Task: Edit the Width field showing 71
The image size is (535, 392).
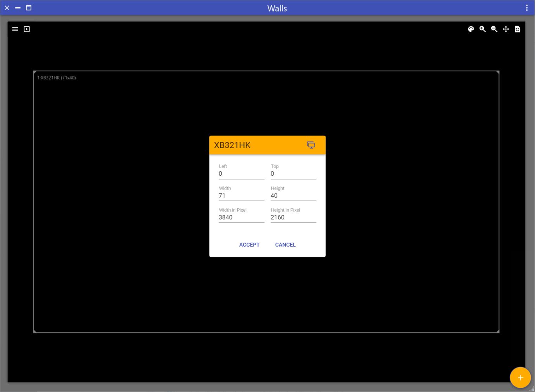Action: (242, 195)
